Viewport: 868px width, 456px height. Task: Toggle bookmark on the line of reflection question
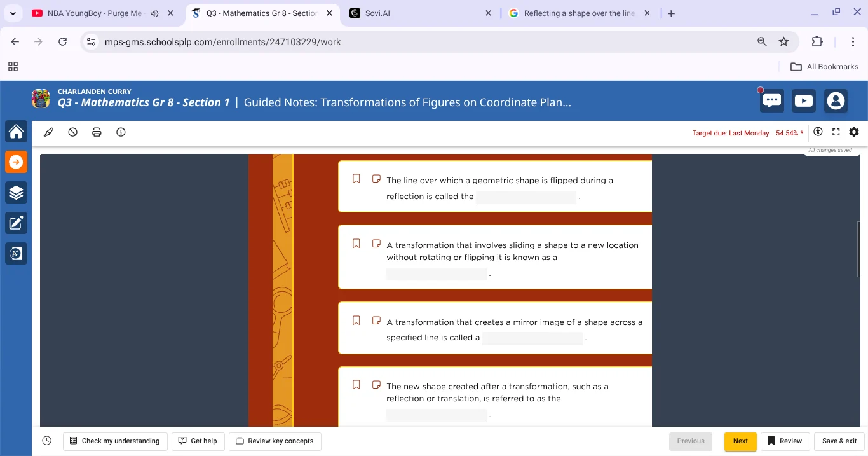(x=356, y=179)
